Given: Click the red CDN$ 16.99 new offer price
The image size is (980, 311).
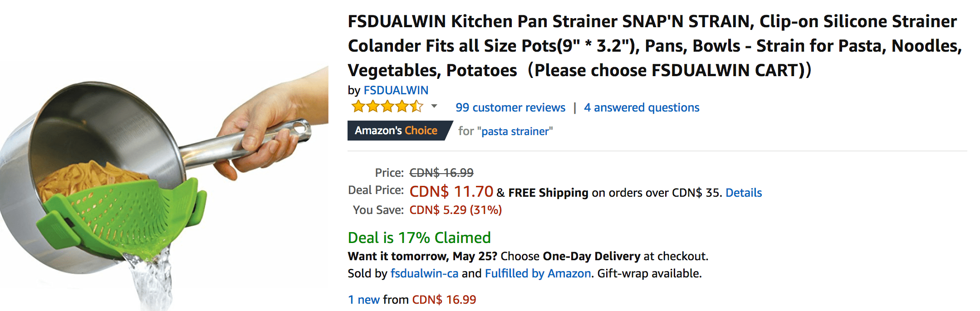Looking at the screenshot, I should click(x=444, y=300).
